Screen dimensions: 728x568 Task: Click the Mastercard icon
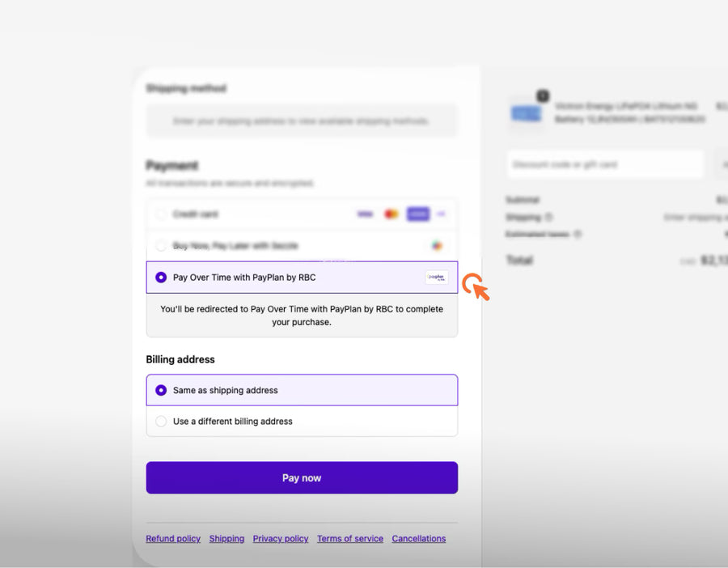click(x=391, y=214)
